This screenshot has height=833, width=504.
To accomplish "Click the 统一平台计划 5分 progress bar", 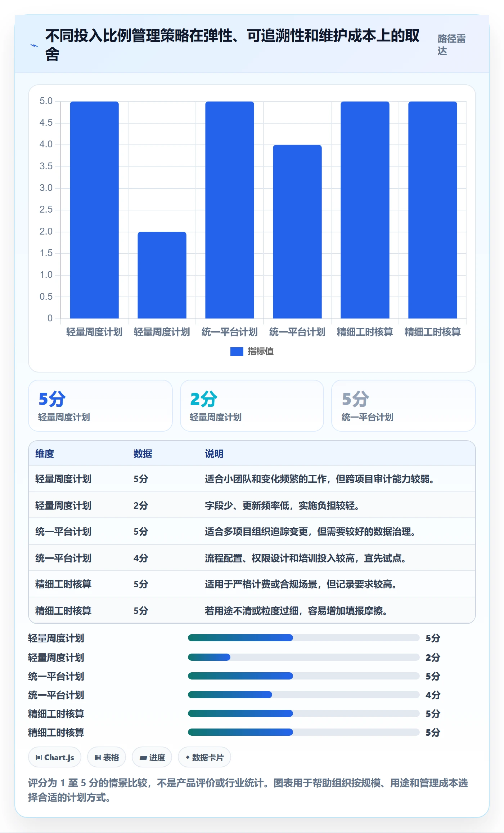I will tap(304, 676).
